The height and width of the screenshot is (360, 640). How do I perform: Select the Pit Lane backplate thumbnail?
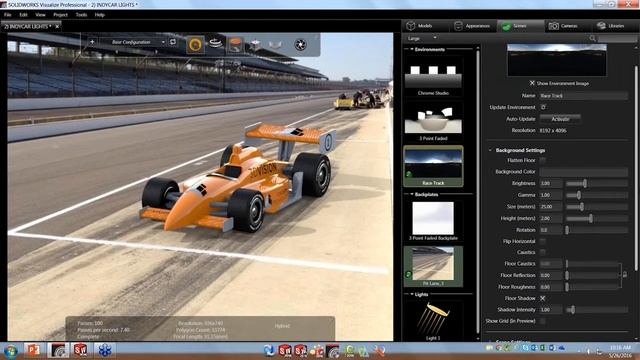coord(433,266)
